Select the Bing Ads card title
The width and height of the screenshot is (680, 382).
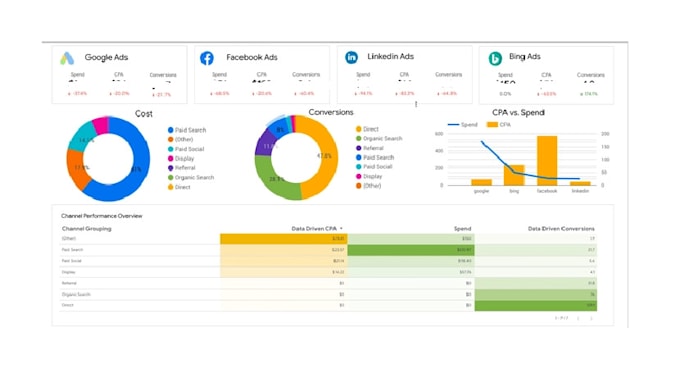point(524,56)
